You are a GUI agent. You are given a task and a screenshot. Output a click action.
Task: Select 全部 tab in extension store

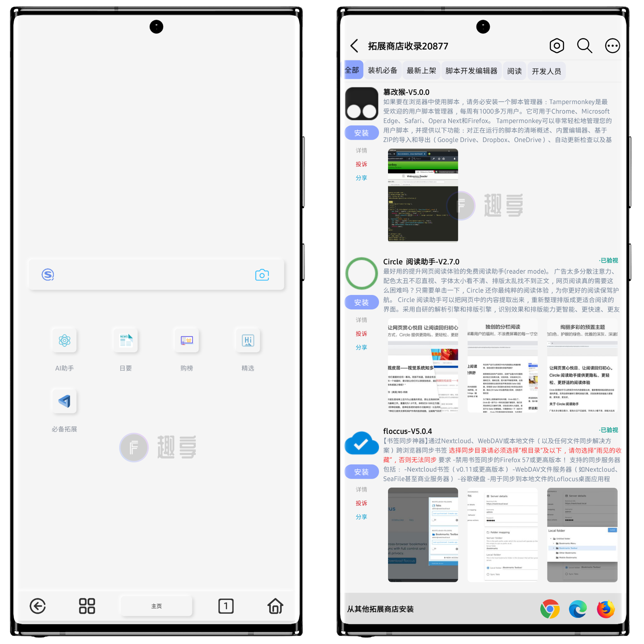click(354, 71)
